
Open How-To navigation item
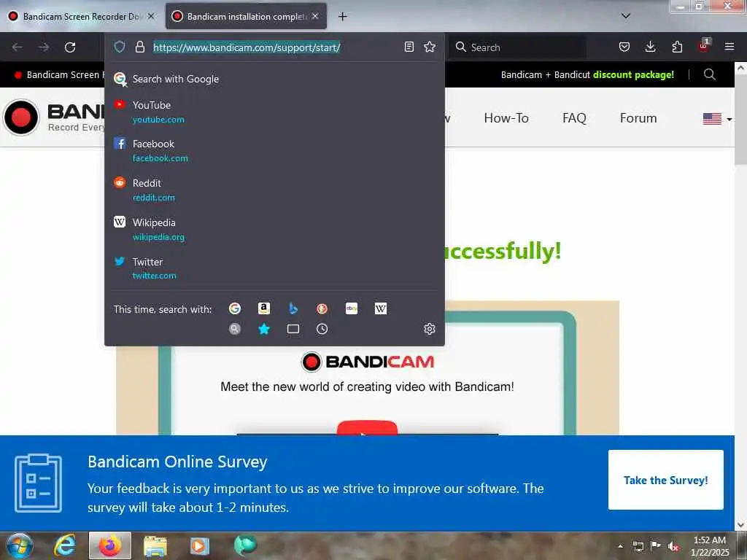506,118
